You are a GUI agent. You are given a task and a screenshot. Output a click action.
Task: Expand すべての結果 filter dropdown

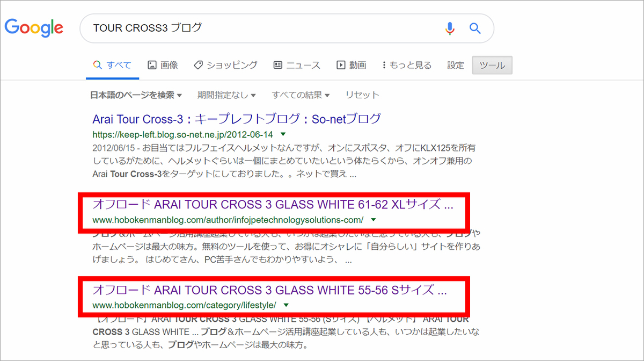[301, 95]
